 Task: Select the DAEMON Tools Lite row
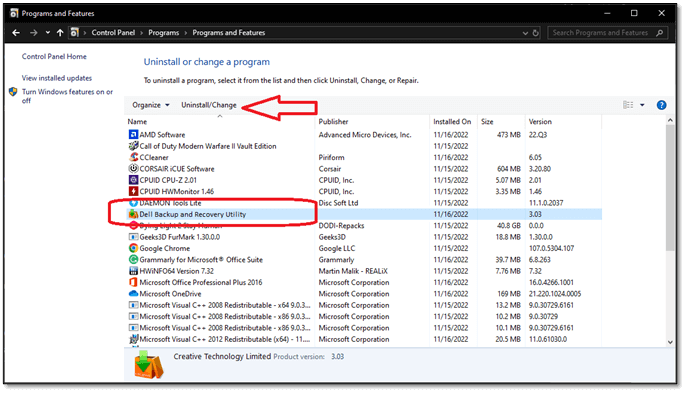(x=363, y=203)
